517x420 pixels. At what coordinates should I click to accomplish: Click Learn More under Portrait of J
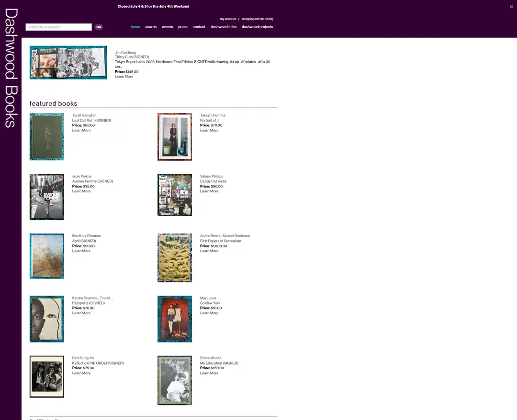coord(209,131)
